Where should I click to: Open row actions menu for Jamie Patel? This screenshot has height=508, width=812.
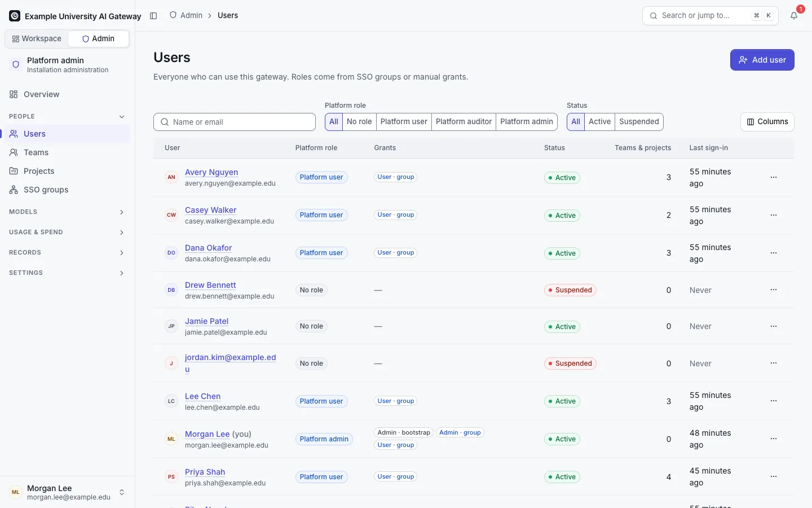[774, 326]
